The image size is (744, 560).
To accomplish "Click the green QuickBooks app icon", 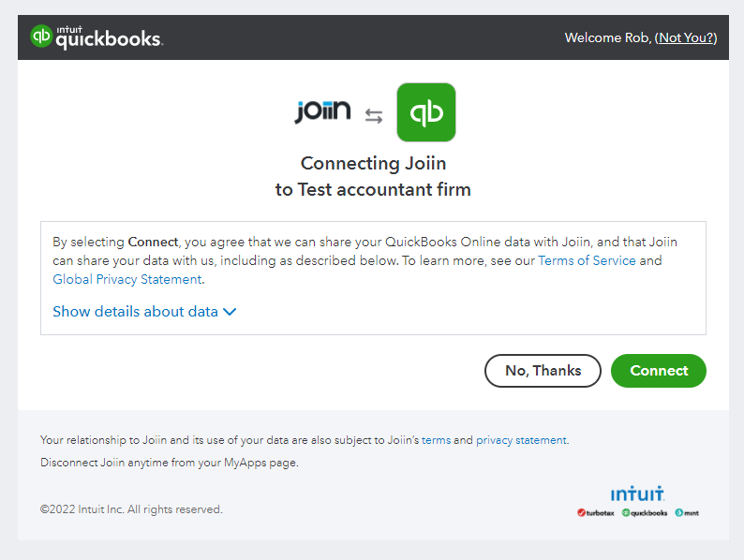I will 426,112.
